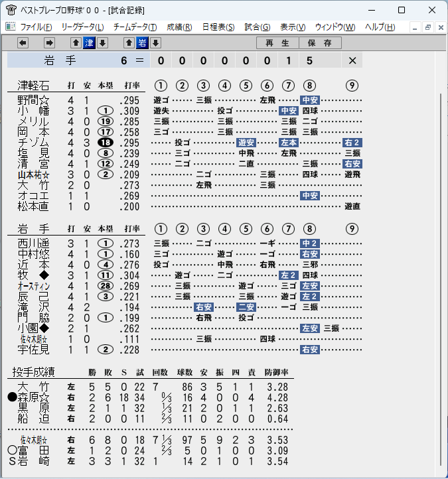448x479 pixels.
Task: Click the application icon in title bar
Action: pyautogui.click(x=11, y=10)
